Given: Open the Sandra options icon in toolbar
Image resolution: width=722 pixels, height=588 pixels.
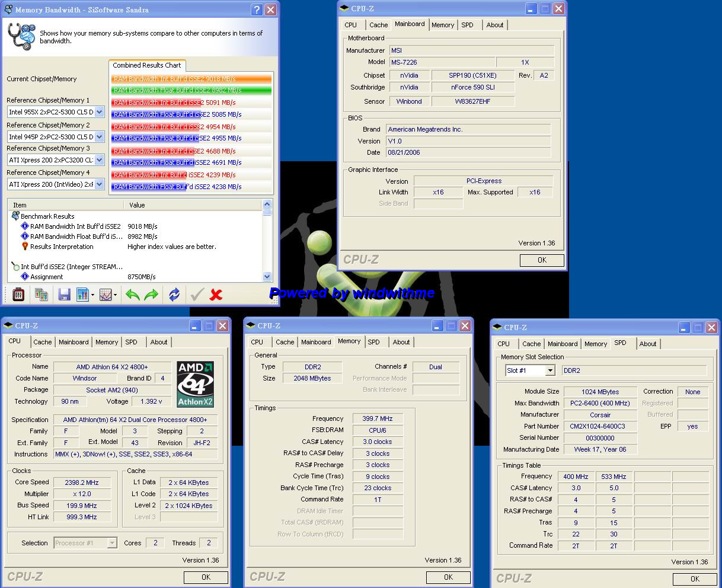Looking at the screenshot, I should click(18, 294).
